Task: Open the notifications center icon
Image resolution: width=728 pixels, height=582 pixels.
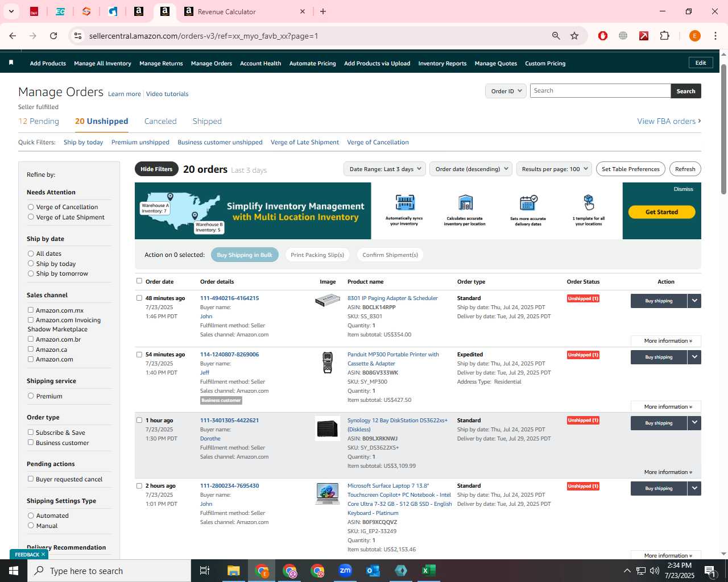Action: click(x=710, y=571)
